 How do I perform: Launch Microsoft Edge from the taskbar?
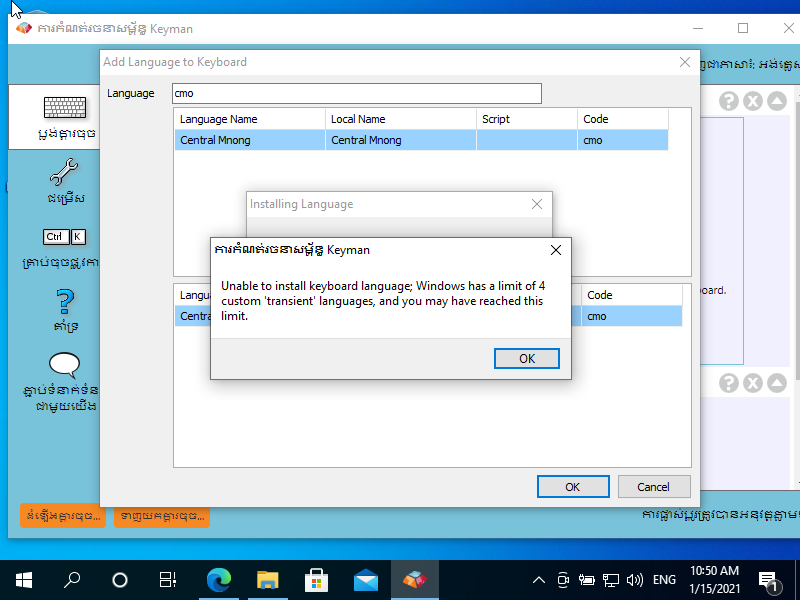[219, 580]
